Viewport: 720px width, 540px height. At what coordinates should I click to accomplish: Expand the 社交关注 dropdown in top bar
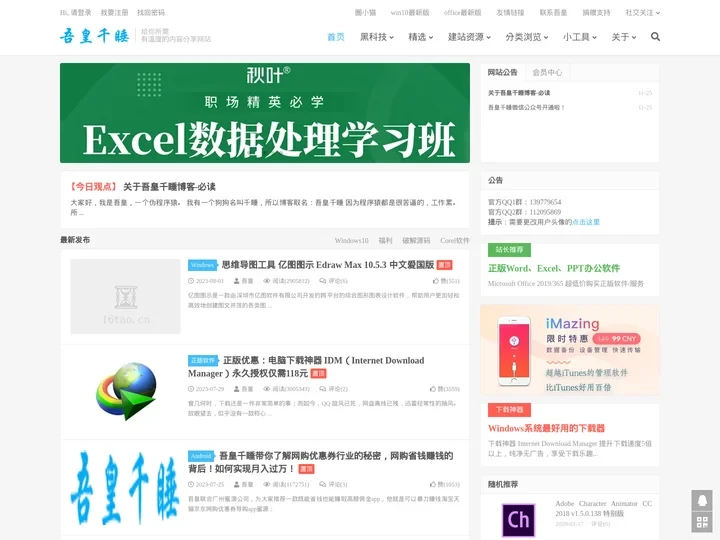[642, 12]
